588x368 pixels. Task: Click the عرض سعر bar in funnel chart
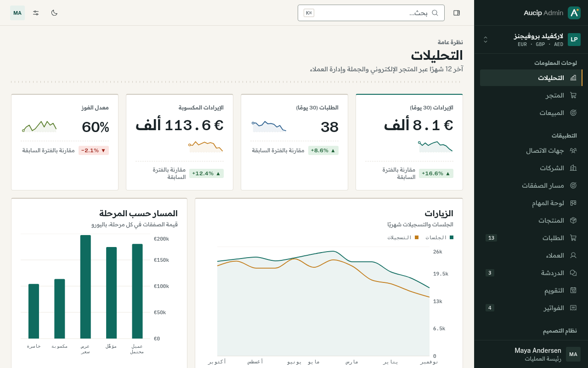pyautogui.click(x=85, y=287)
